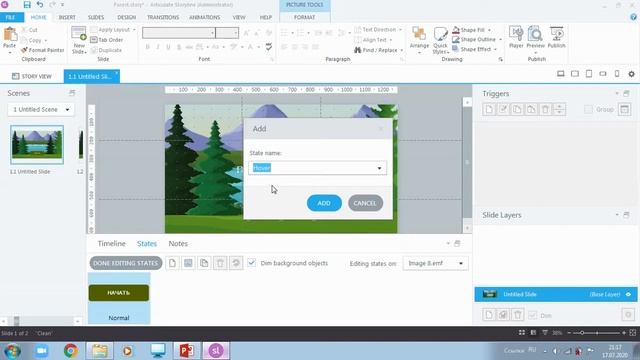Toggle Dim background objects checkbox
This screenshot has width=640, height=360.
252,263
